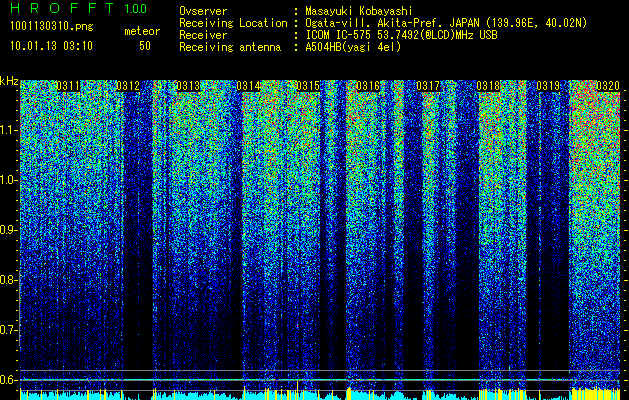Click the 1.0 frequency axis label
This screenshot has height=400, width=629.
9,180
